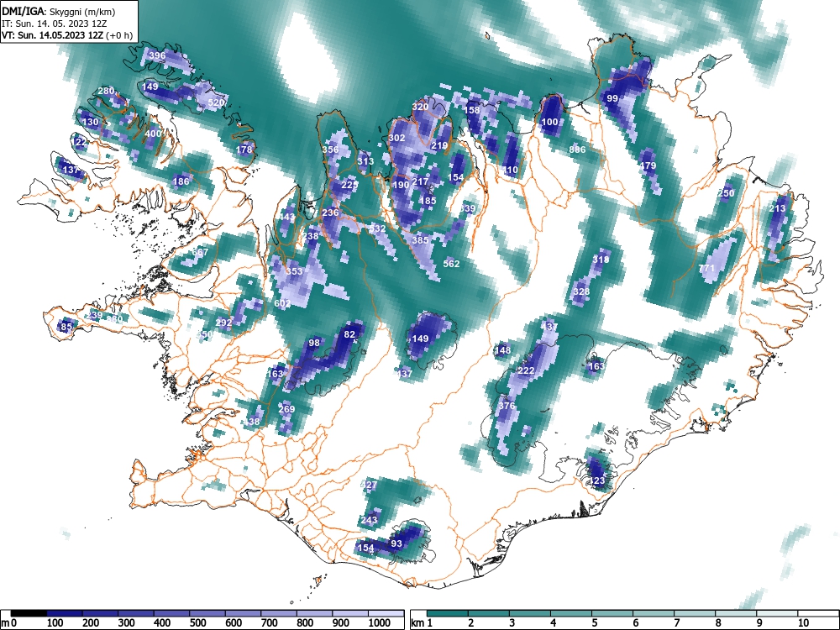Image resolution: width=840 pixels, height=630 pixels.
Task: Click the map value '93'
Action: (396, 543)
